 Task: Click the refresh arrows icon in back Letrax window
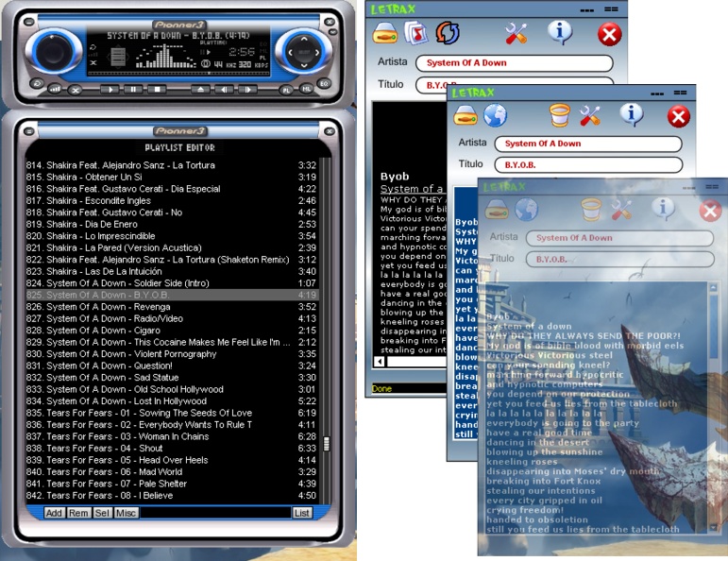click(x=448, y=34)
